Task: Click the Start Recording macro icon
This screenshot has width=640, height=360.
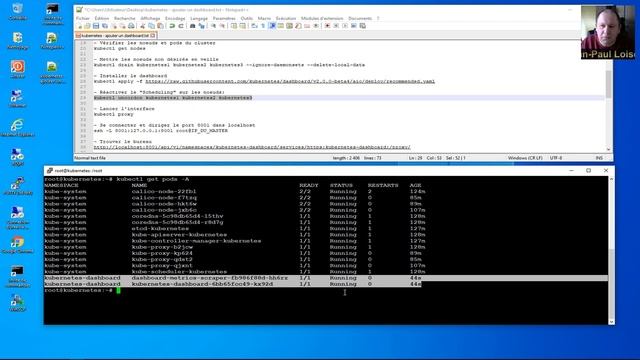Action: pos(327,26)
